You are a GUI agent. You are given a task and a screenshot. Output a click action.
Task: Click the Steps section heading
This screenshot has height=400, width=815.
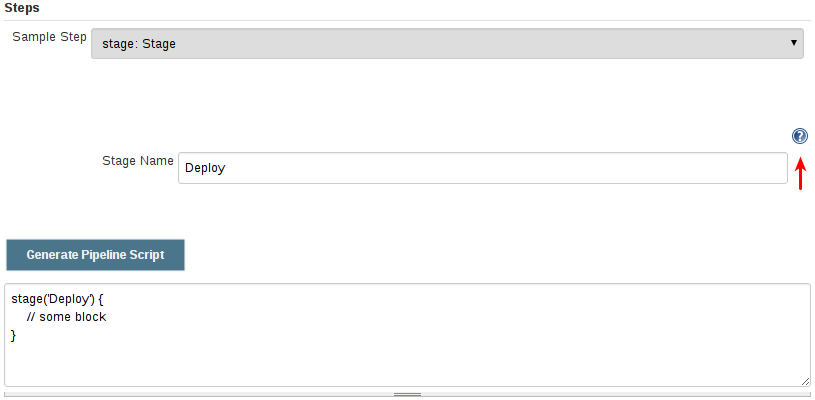click(21, 8)
